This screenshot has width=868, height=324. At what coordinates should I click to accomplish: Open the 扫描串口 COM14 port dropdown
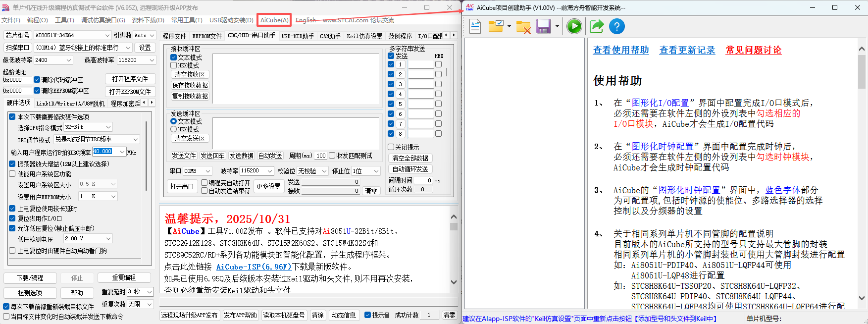[x=128, y=48]
